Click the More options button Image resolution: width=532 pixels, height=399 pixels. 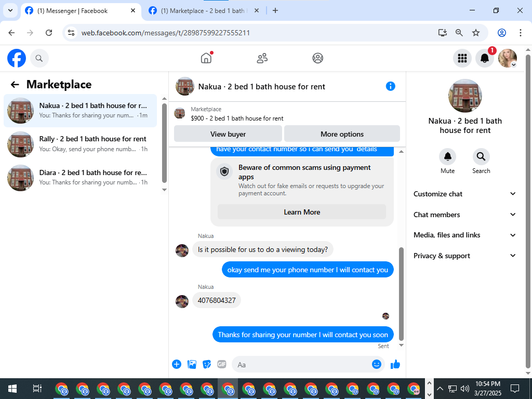(342, 134)
